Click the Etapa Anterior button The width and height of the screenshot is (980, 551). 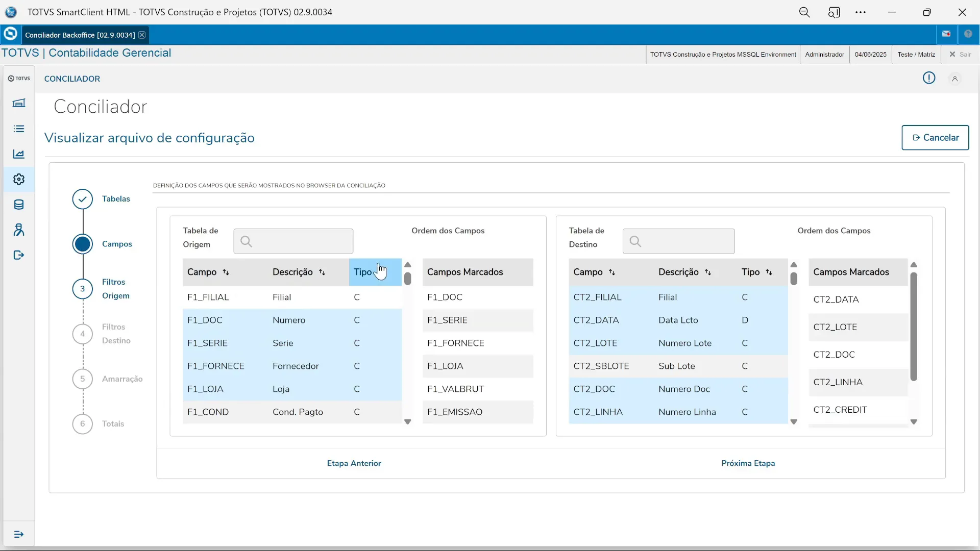click(354, 463)
